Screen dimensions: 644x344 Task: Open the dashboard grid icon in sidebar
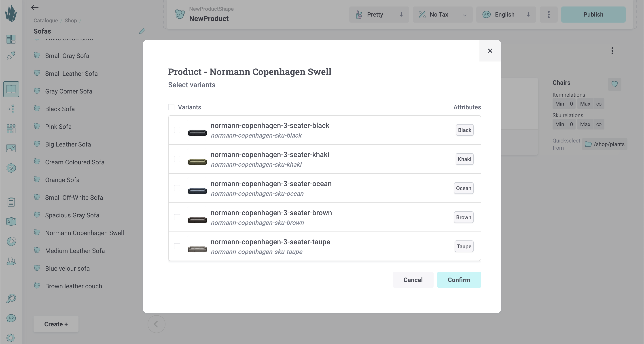pos(11,39)
